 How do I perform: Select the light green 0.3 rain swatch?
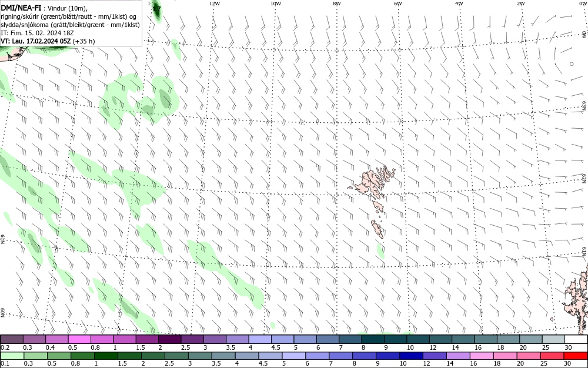[x=35, y=356]
